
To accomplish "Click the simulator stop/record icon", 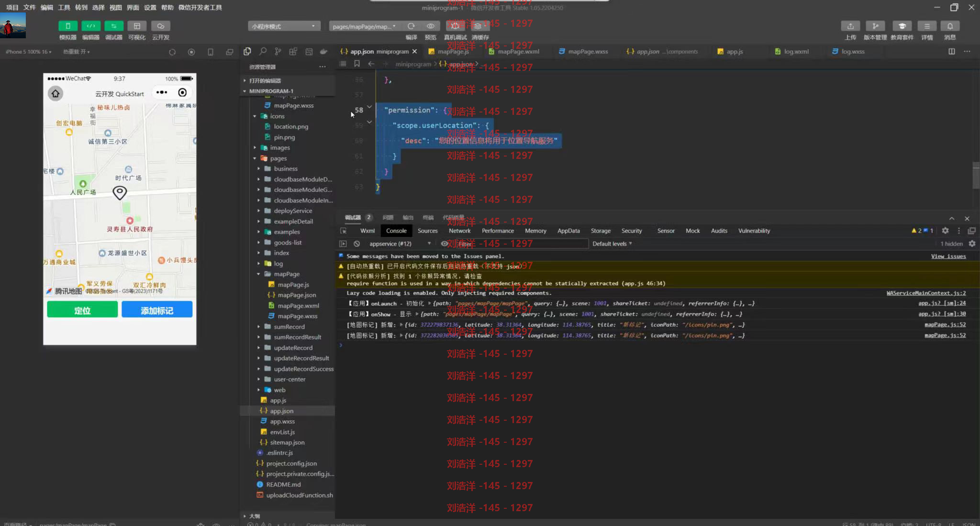I will tap(191, 52).
